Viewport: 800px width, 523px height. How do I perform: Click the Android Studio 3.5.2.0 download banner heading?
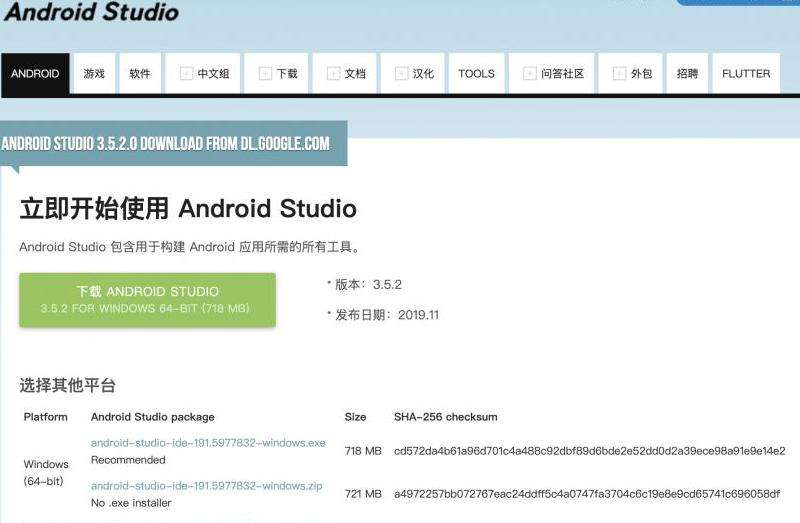click(166, 143)
